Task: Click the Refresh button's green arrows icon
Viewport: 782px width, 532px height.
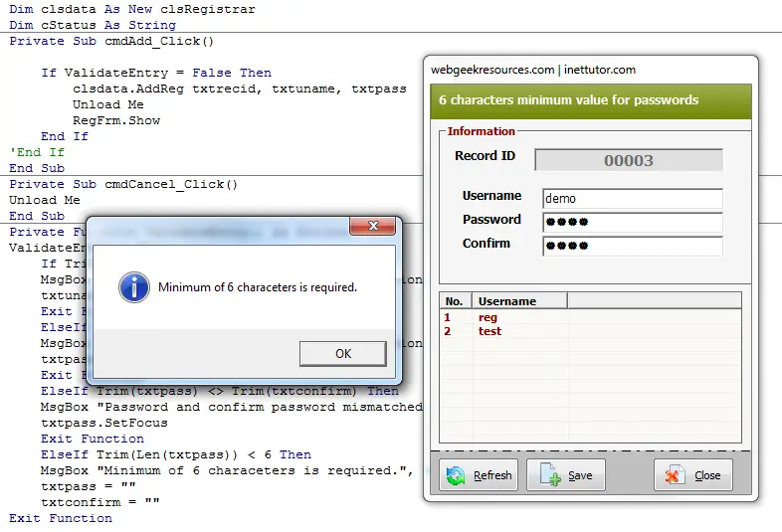Action: (456, 475)
